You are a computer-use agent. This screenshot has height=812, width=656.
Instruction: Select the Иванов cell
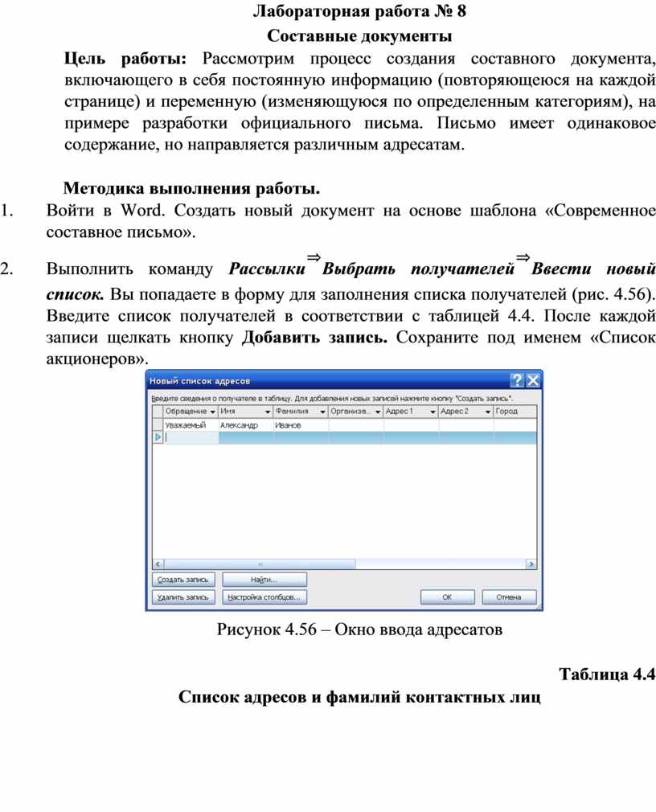pos(301,425)
